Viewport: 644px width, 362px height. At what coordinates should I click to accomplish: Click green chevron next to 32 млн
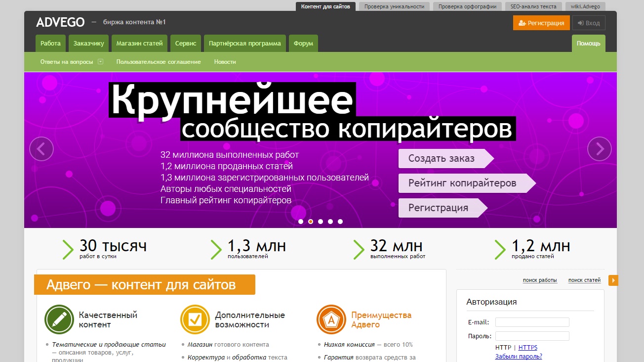(x=359, y=249)
